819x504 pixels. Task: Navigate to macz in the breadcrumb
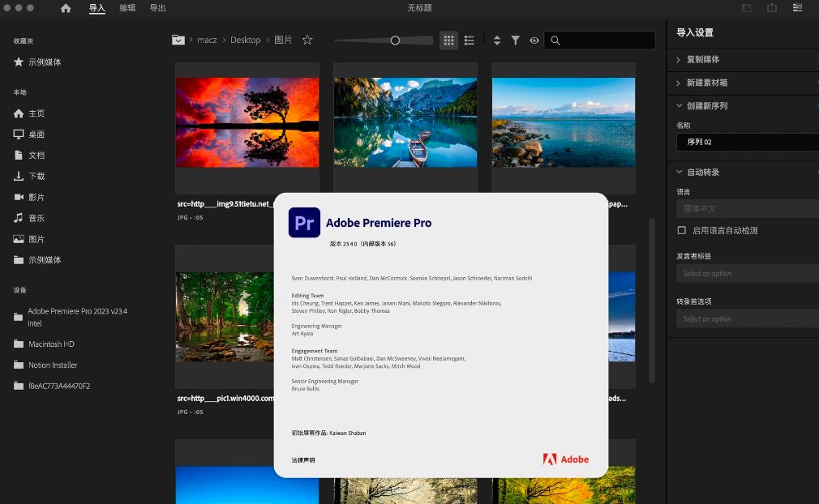coord(207,40)
